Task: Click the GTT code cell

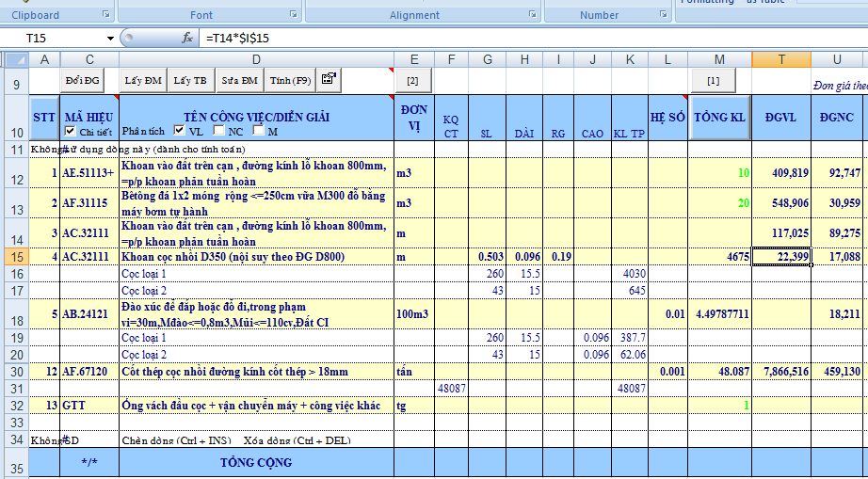Action: 89,406
